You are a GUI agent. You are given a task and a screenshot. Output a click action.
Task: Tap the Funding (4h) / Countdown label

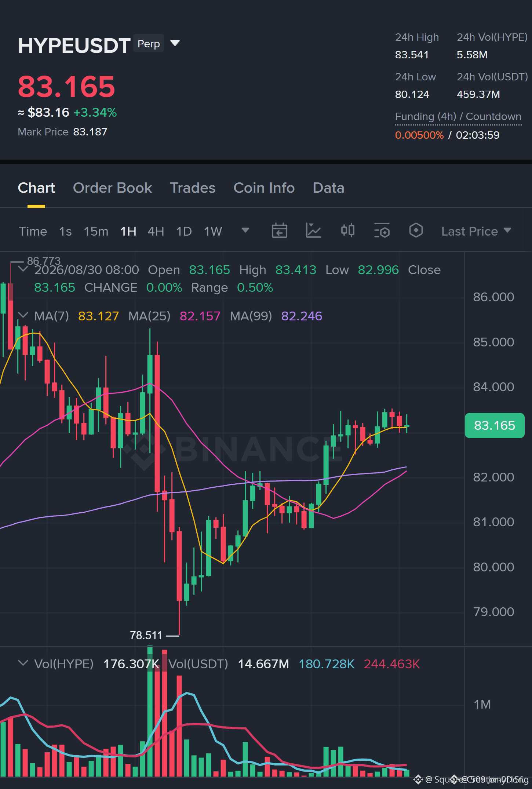point(458,116)
